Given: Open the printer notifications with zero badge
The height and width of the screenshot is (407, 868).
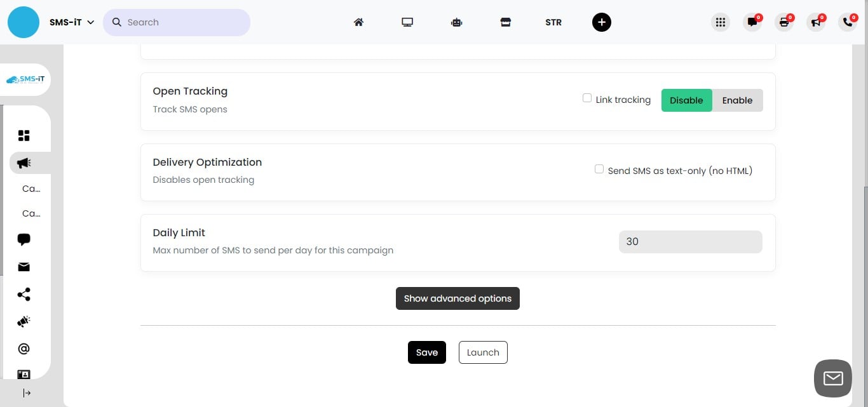Looking at the screenshot, I should click(x=784, y=22).
